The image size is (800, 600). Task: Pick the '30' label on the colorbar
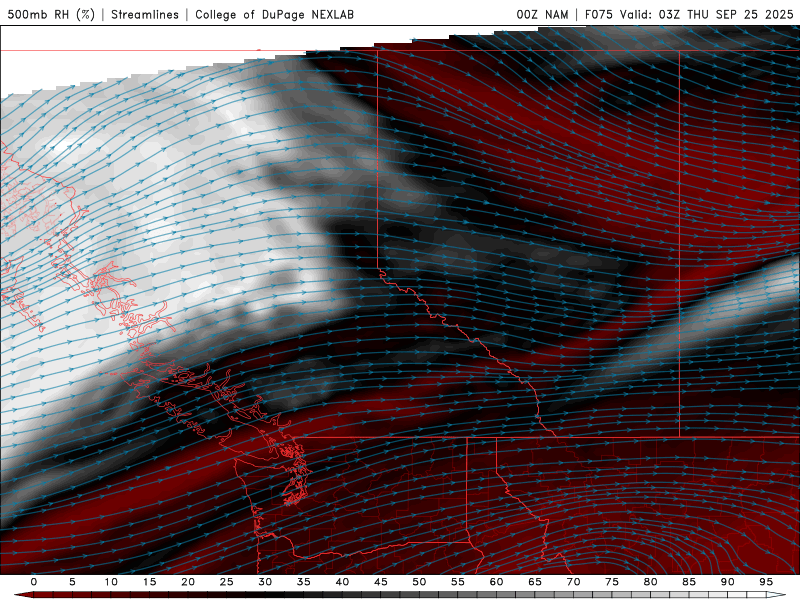[265, 582]
